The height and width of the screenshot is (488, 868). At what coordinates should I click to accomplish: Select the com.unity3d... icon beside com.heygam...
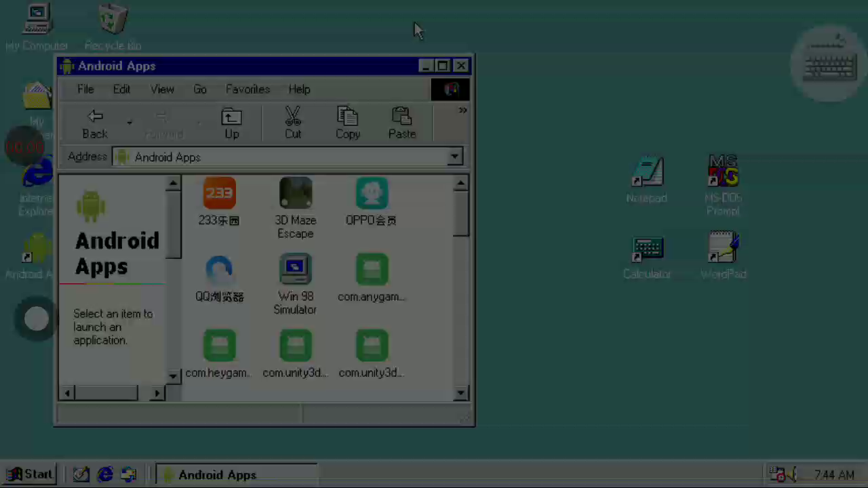coord(296,346)
